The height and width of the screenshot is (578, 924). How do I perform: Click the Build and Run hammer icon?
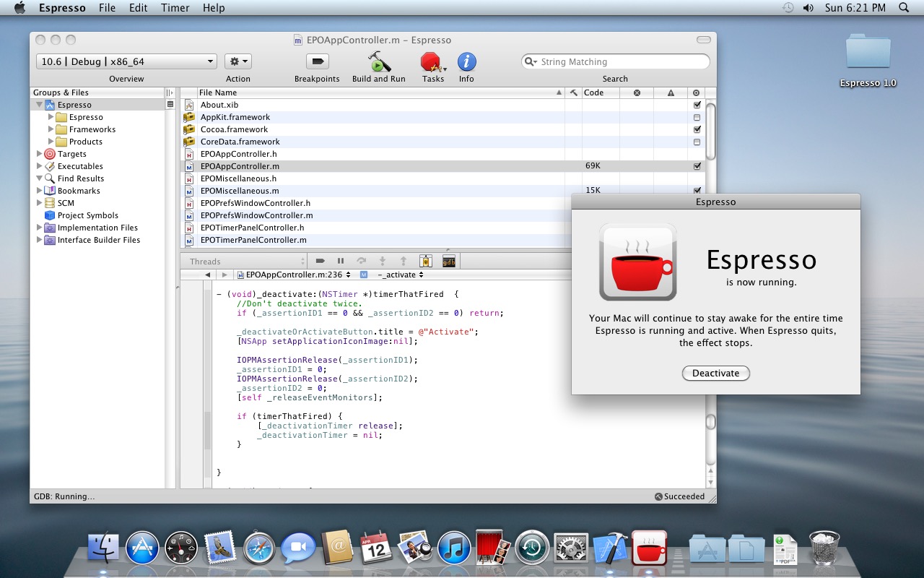[x=379, y=62]
